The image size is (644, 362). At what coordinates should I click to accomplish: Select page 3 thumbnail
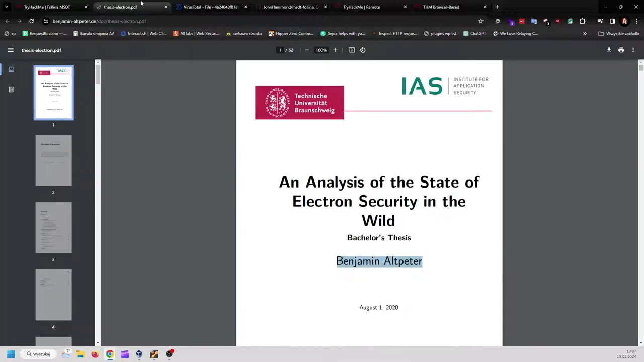pyautogui.click(x=53, y=227)
